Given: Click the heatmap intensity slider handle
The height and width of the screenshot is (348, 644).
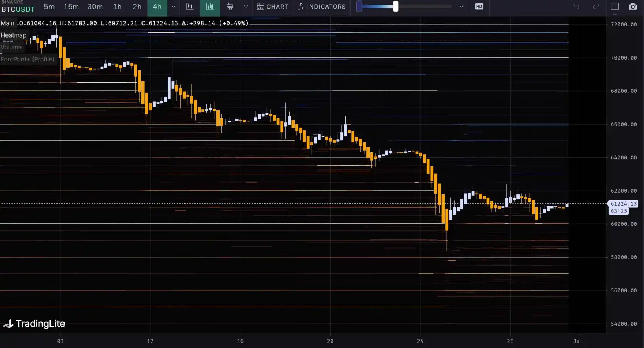Looking at the screenshot, I should tap(395, 6).
